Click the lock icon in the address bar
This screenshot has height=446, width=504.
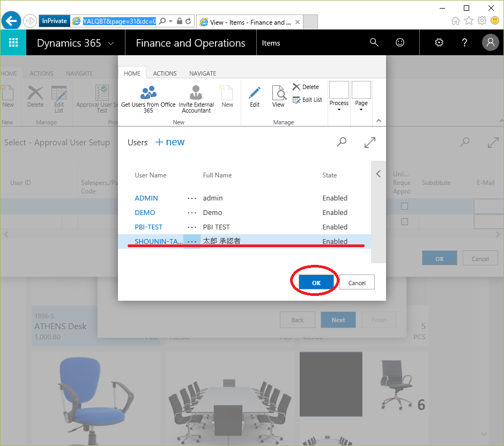coord(180,21)
